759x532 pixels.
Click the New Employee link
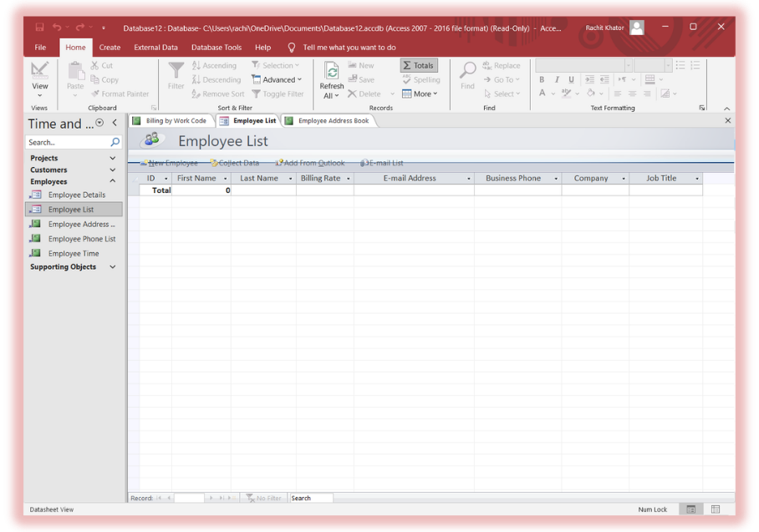coord(171,163)
